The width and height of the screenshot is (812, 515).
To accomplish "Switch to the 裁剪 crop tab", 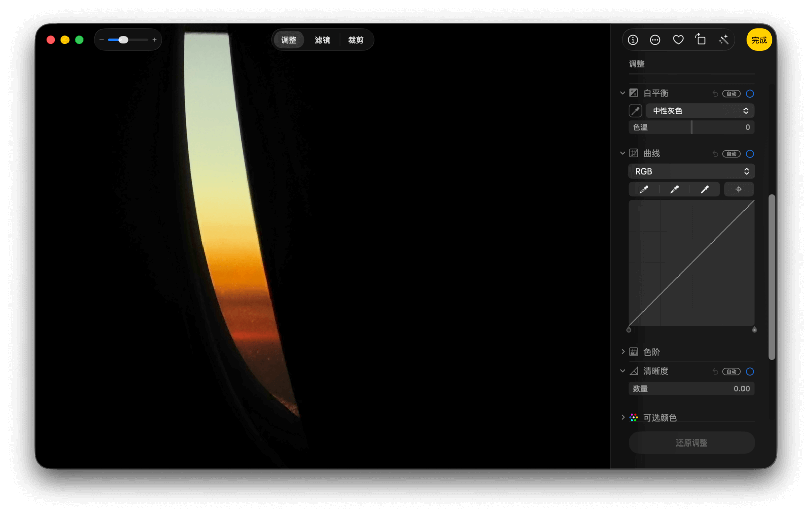I will [x=356, y=40].
